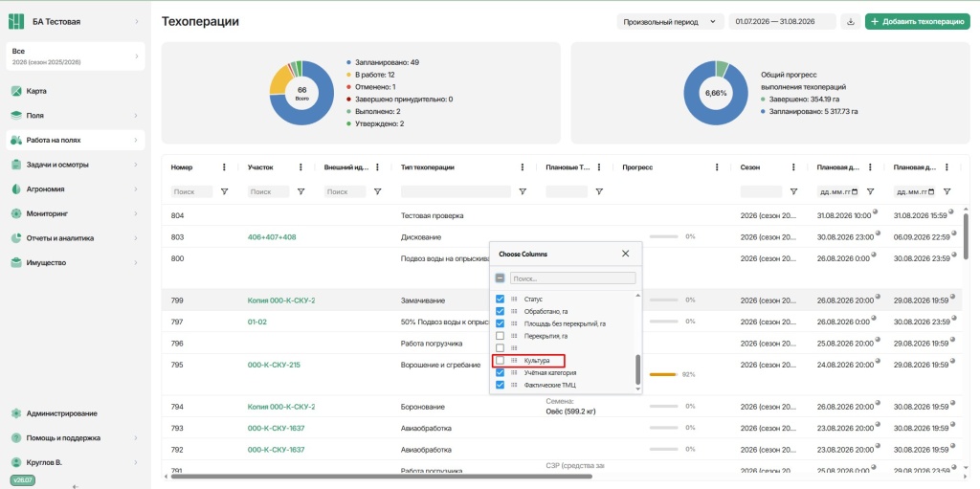
Task: Open the 01-02 field link
Action: pyautogui.click(x=256, y=322)
